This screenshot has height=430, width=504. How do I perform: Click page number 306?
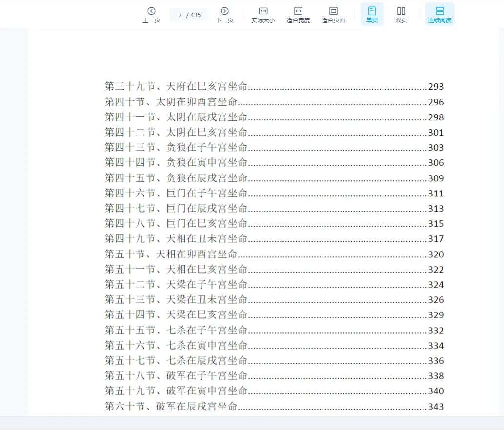pos(436,163)
